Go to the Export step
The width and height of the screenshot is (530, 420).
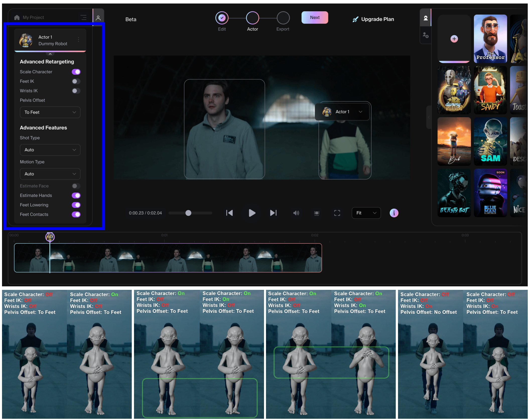[x=283, y=18]
